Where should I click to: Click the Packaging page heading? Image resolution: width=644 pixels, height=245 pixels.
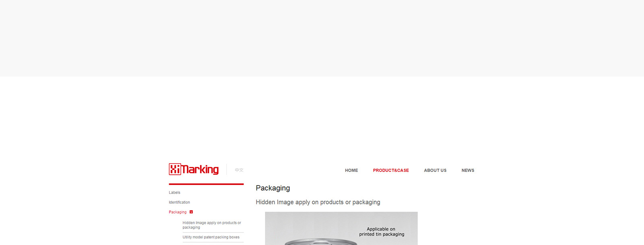pos(273,188)
